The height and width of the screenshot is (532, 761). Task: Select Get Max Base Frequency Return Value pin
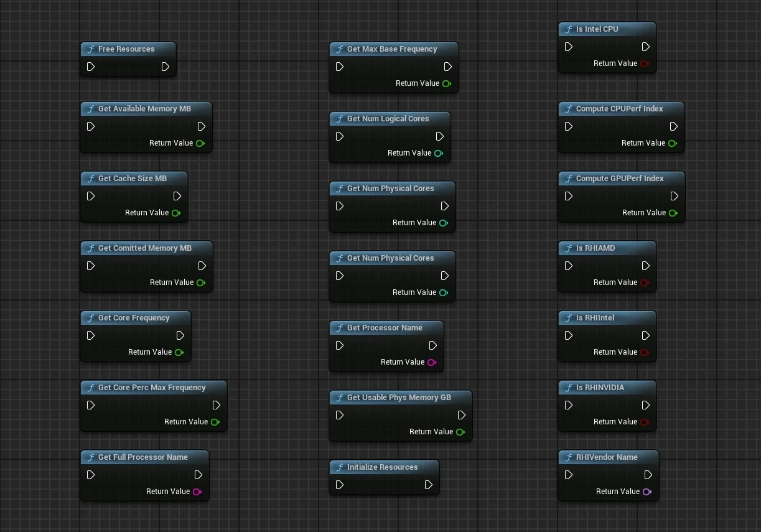(447, 83)
